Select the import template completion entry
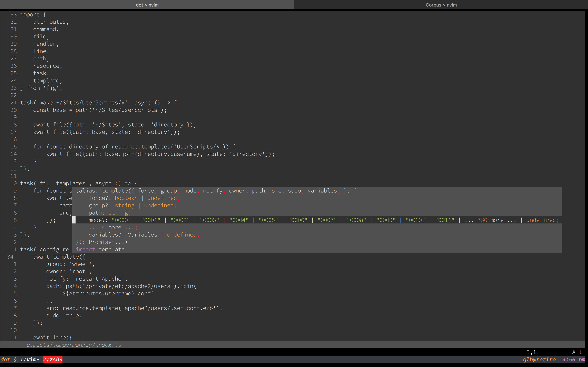Image resolution: width=588 pixels, height=367 pixels. point(100,249)
